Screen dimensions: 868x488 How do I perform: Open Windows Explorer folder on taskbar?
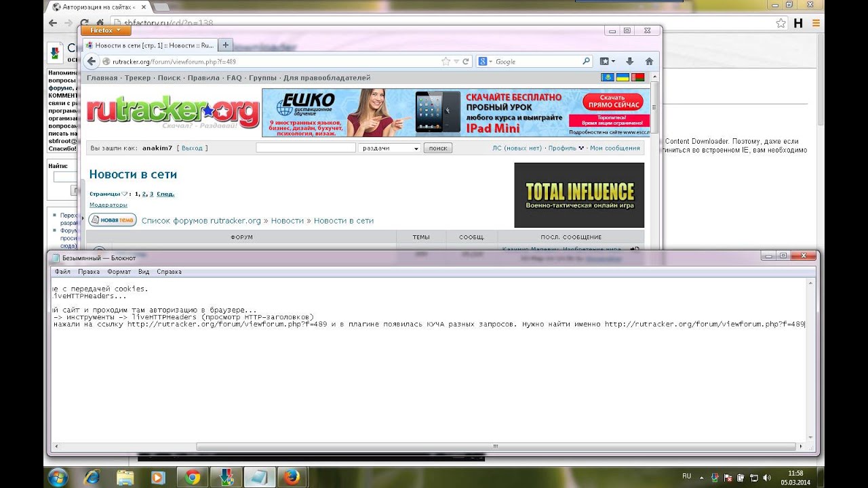point(125,477)
